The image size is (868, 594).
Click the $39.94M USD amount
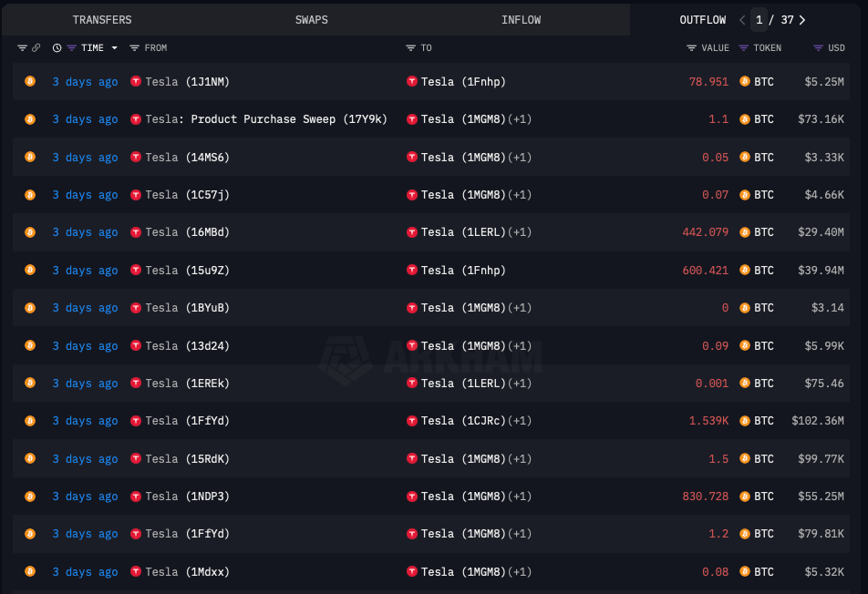click(821, 271)
